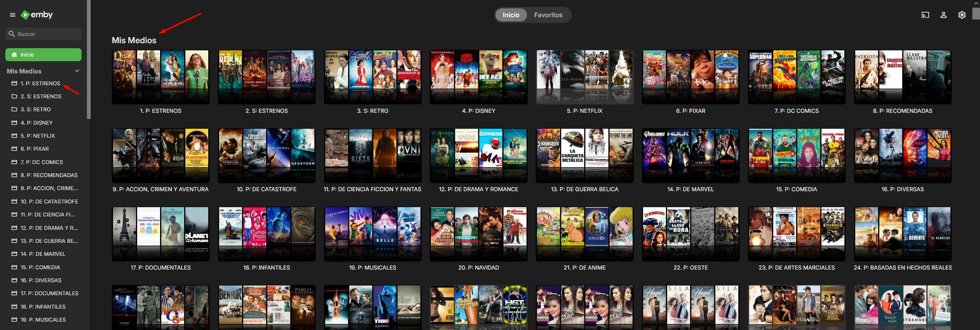
Task: Click the movie icon beside 1. P: ESTRENOS
Action: [x=14, y=83]
